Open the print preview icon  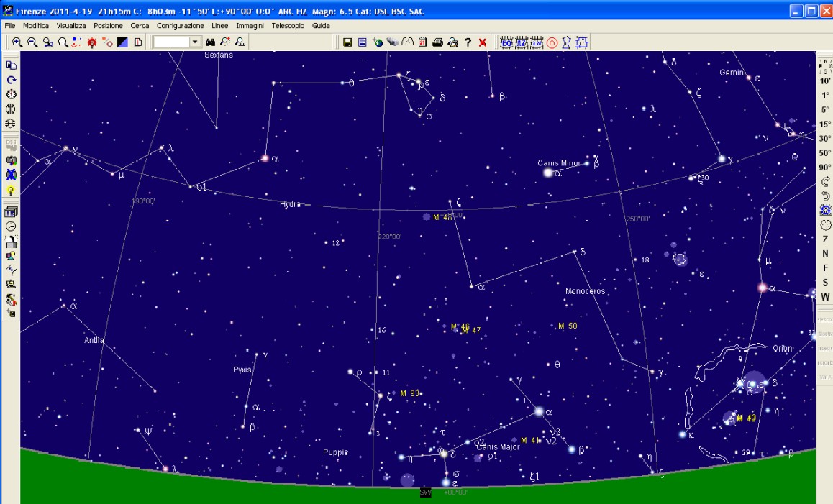point(452,42)
